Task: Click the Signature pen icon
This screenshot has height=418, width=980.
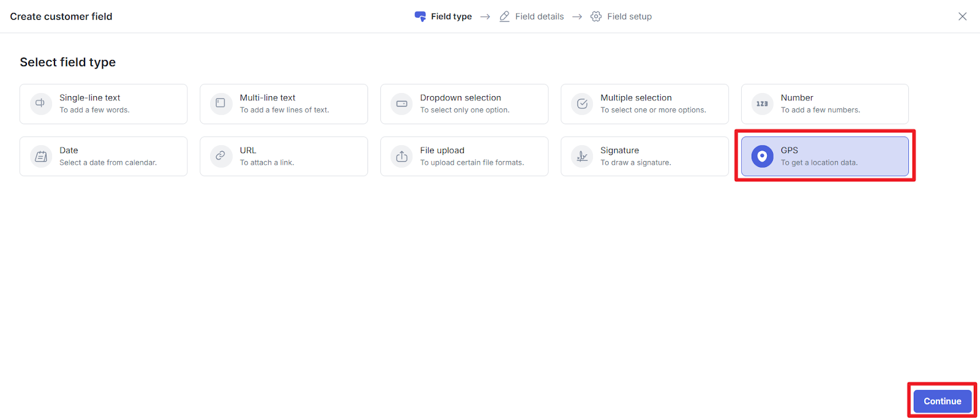Action: click(582, 156)
